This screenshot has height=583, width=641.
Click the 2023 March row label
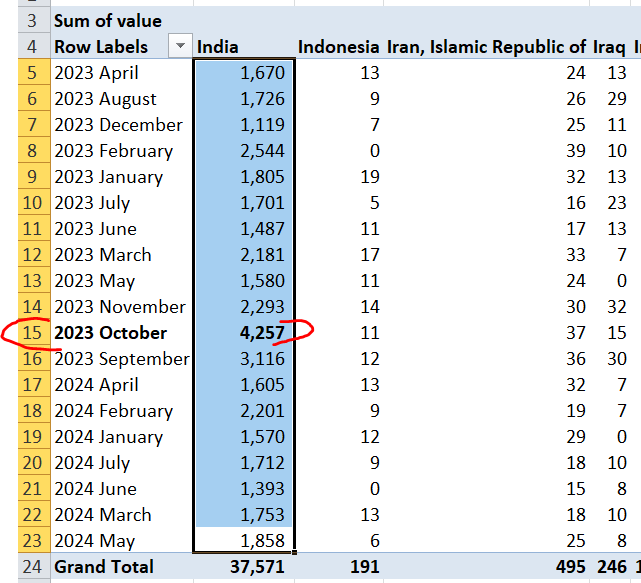[103, 255]
